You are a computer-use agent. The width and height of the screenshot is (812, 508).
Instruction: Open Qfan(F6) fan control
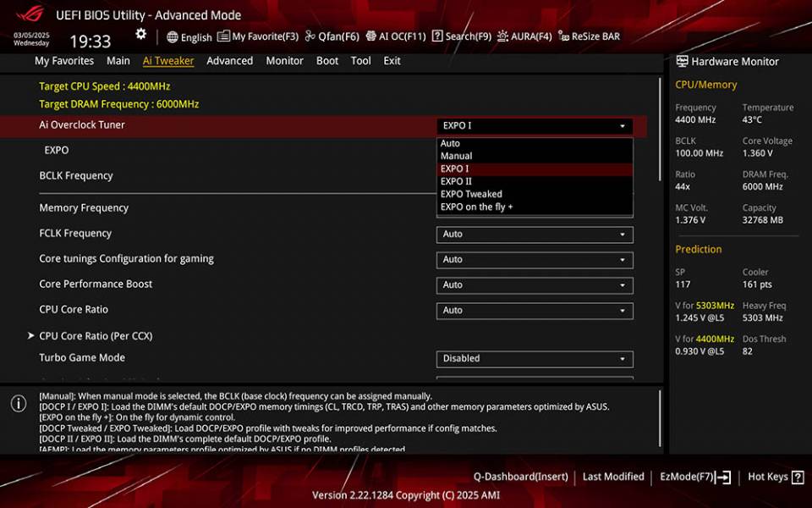pyautogui.click(x=332, y=36)
